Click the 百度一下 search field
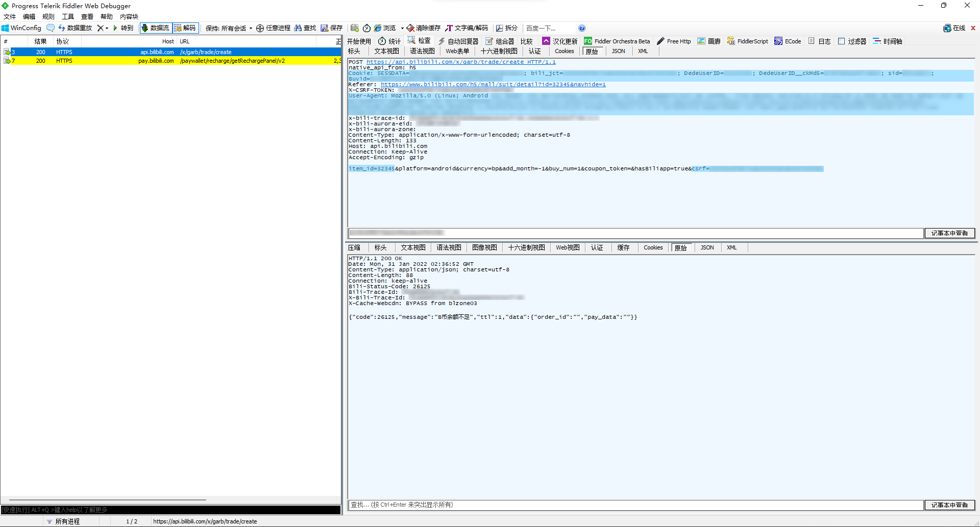The width and height of the screenshot is (980, 527). (550, 28)
